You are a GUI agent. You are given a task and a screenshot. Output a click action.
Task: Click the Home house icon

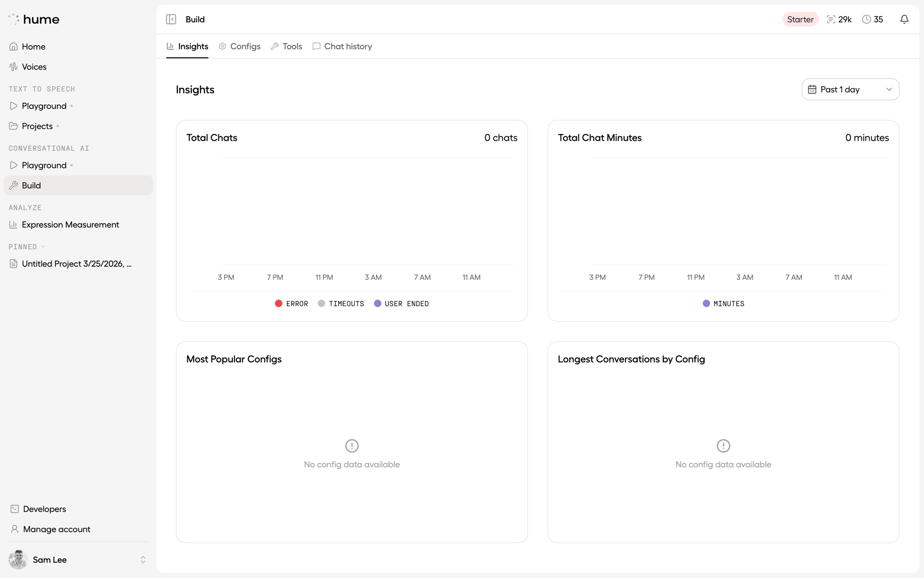pos(13,47)
